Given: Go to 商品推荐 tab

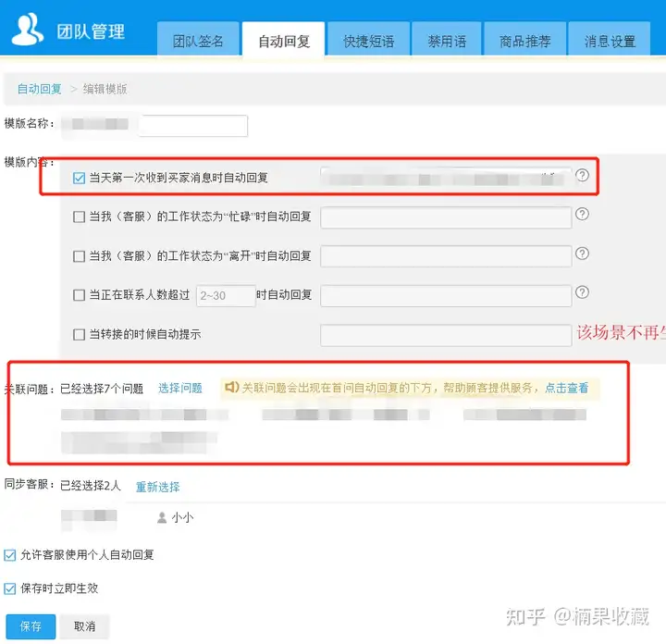Looking at the screenshot, I should pos(525,39).
